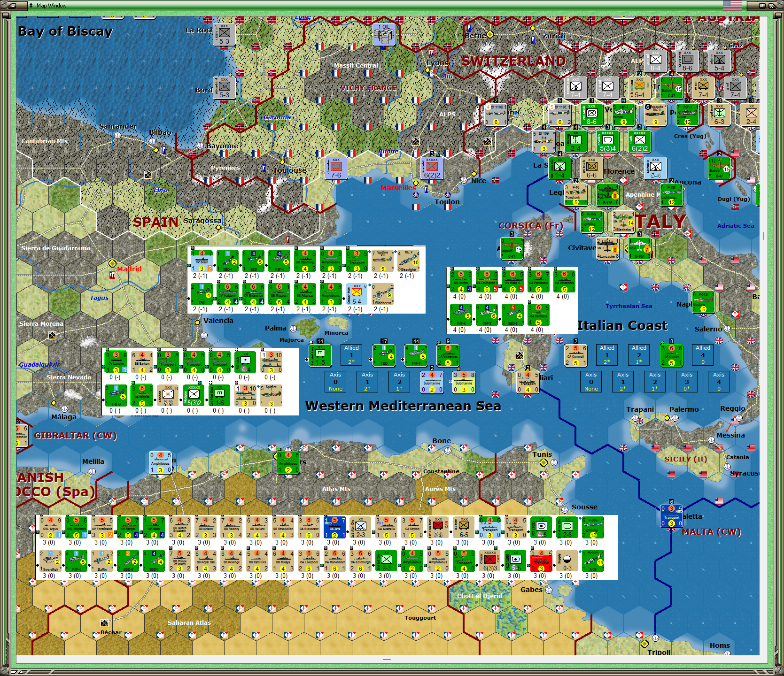Click the Madrid city label
The height and width of the screenshot is (676, 784).
pyautogui.click(x=129, y=269)
